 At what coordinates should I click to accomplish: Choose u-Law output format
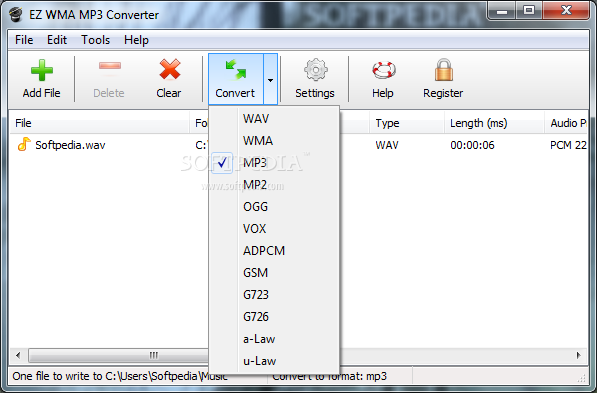(274, 361)
